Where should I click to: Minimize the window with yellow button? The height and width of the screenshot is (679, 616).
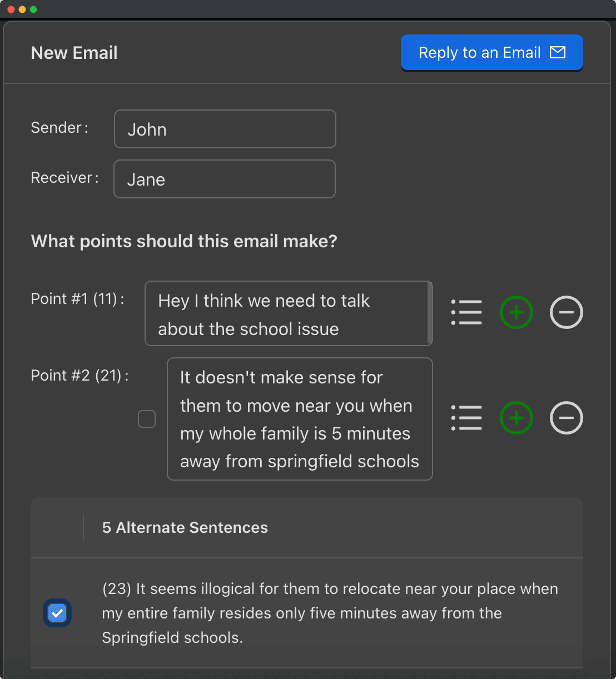[22, 9]
